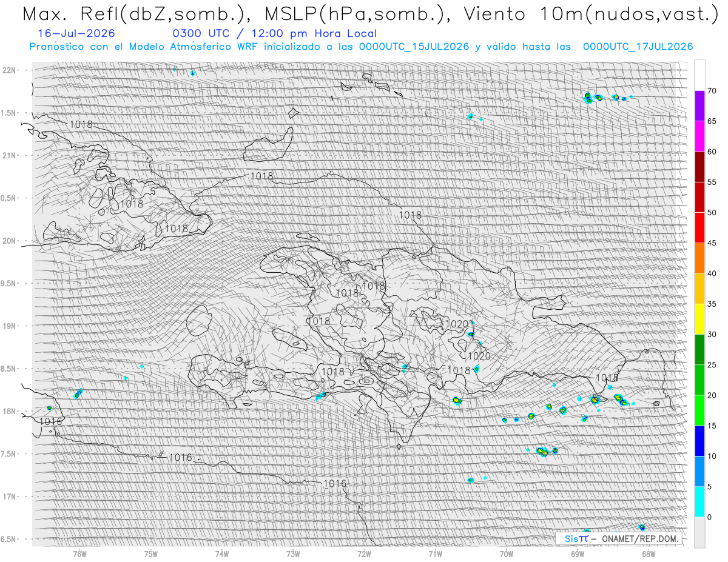Click the latitude label "7.5N"
728x562 pixels.
coord(8,454)
